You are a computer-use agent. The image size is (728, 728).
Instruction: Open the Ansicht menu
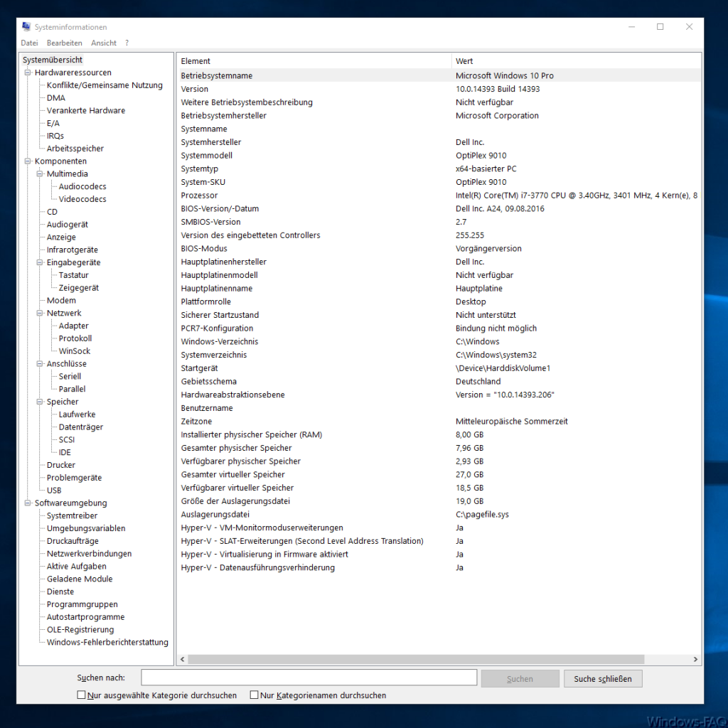(x=104, y=43)
